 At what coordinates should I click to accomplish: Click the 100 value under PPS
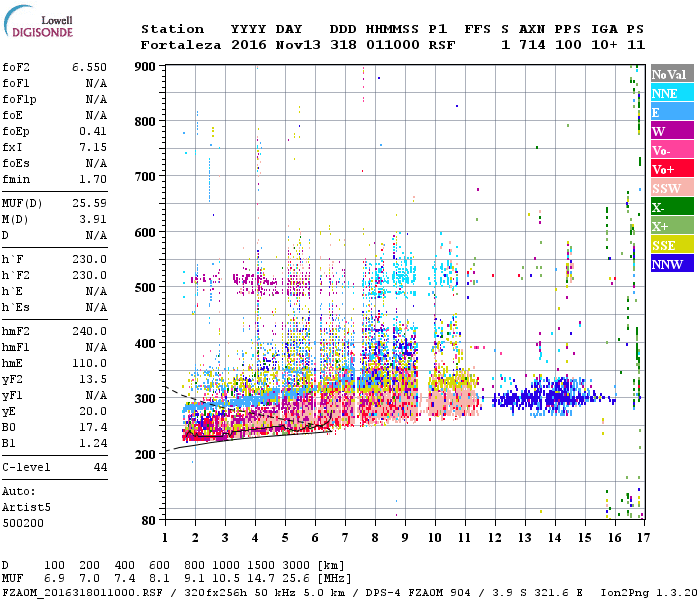tap(568, 45)
